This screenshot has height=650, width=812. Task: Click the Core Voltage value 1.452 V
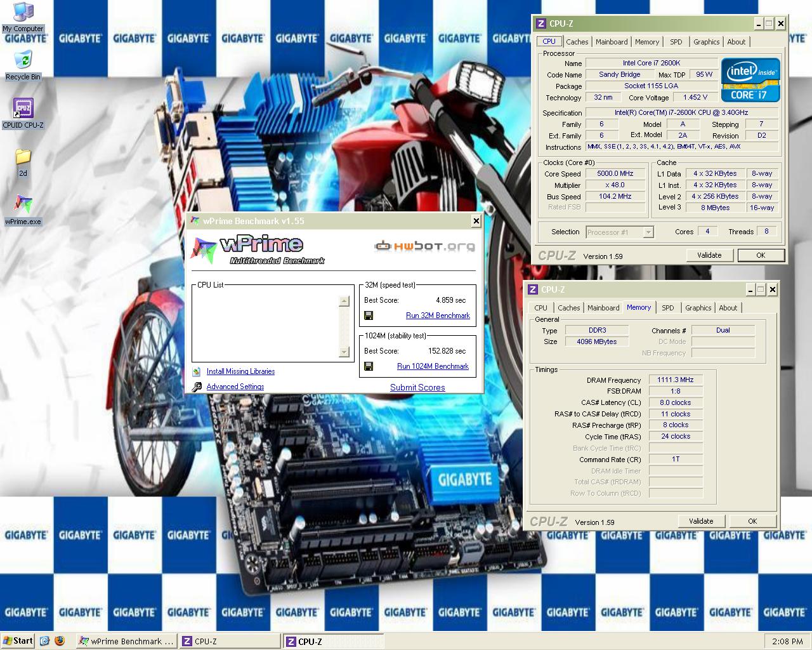point(695,97)
